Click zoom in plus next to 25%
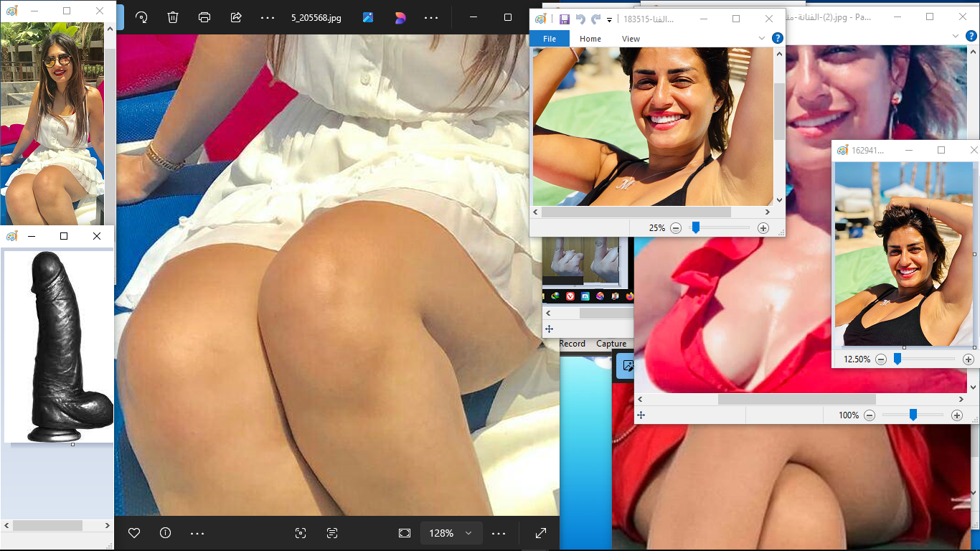Image resolution: width=980 pixels, height=551 pixels. click(763, 228)
